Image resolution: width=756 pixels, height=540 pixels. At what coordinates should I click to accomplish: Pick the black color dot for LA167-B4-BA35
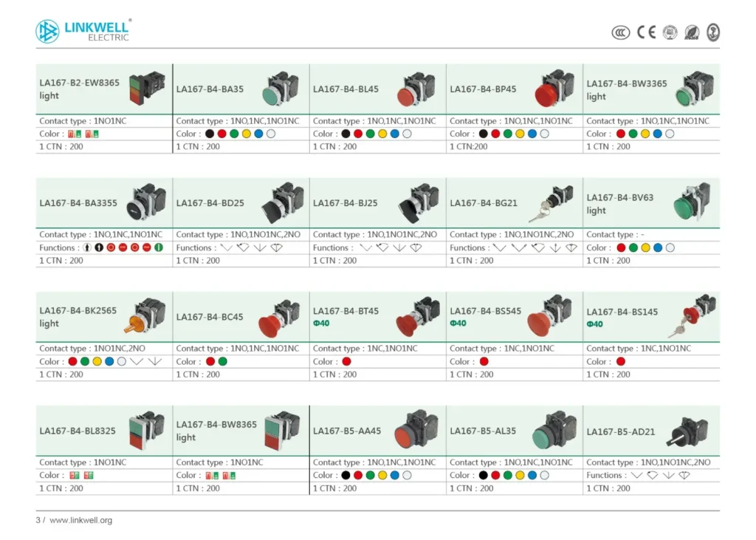210,134
